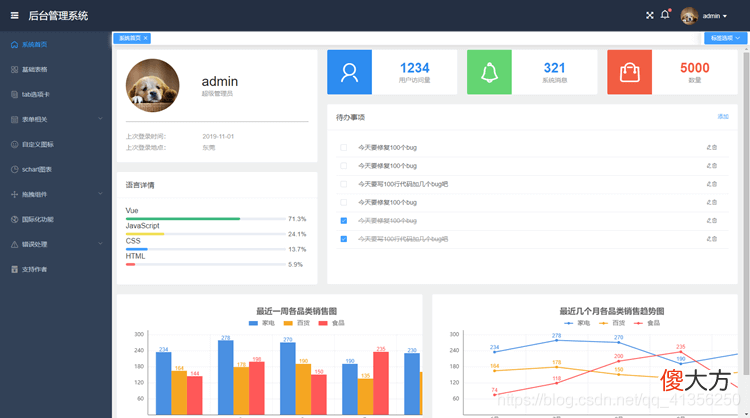750x418 pixels.
Task: Click the 基础表格 grid icon in sidebar
Action: [x=14, y=69]
